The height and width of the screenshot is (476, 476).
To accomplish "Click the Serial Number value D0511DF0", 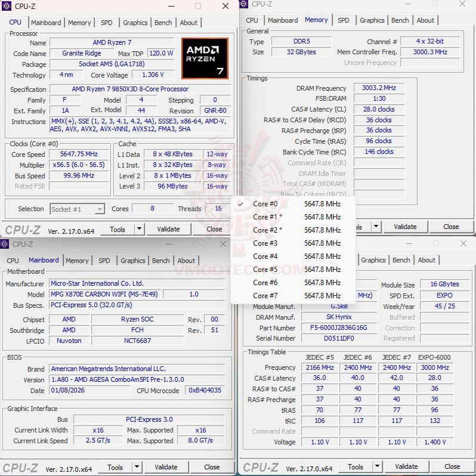I will tap(339, 338).
